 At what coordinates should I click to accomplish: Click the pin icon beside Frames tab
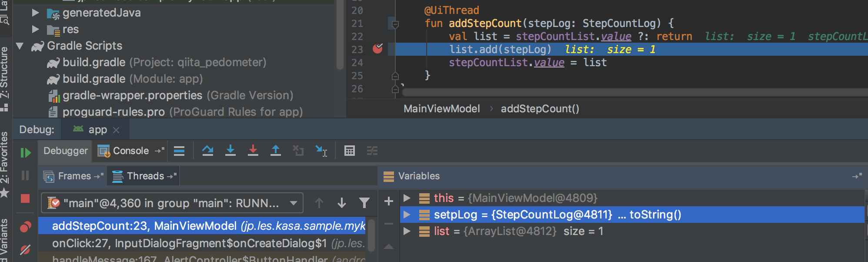99,176
